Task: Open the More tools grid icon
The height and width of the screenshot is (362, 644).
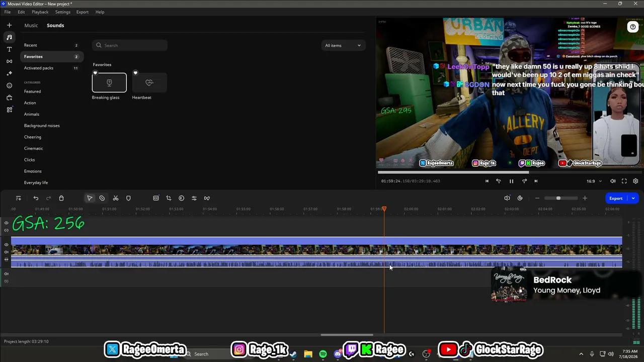Action: [x=9, y=110]
